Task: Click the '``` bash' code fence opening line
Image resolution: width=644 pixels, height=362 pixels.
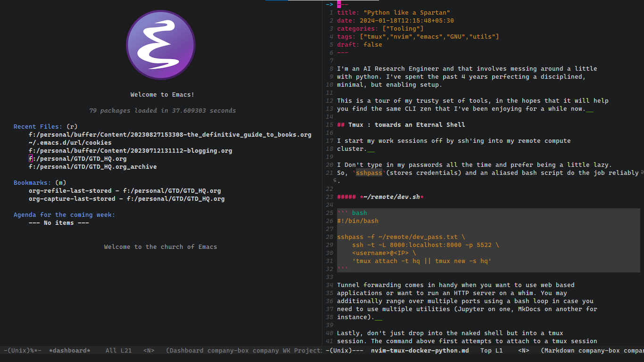Action: [352, 213]
